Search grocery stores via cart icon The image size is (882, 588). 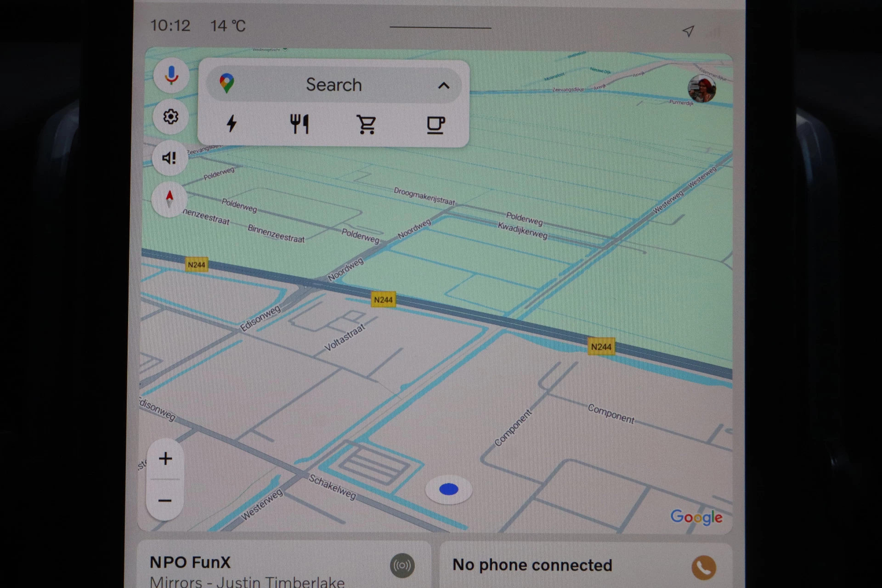[367, 124]
